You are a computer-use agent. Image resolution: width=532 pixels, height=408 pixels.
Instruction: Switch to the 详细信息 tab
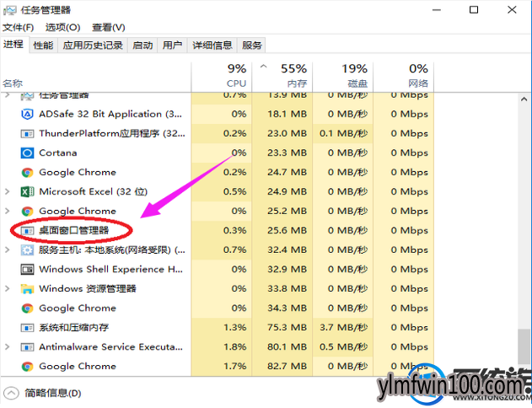pos(212,46)
